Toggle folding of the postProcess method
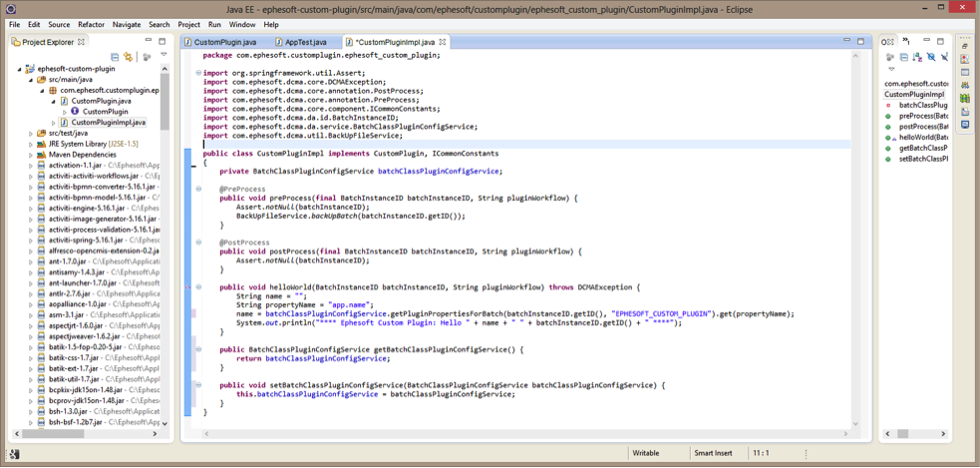 point(198,242)
